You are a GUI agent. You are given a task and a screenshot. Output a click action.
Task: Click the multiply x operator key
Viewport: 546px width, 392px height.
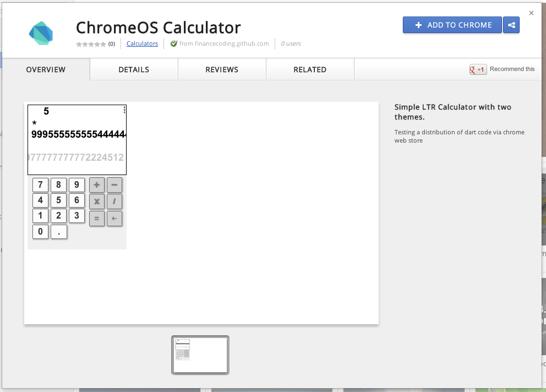click(97, 202)
